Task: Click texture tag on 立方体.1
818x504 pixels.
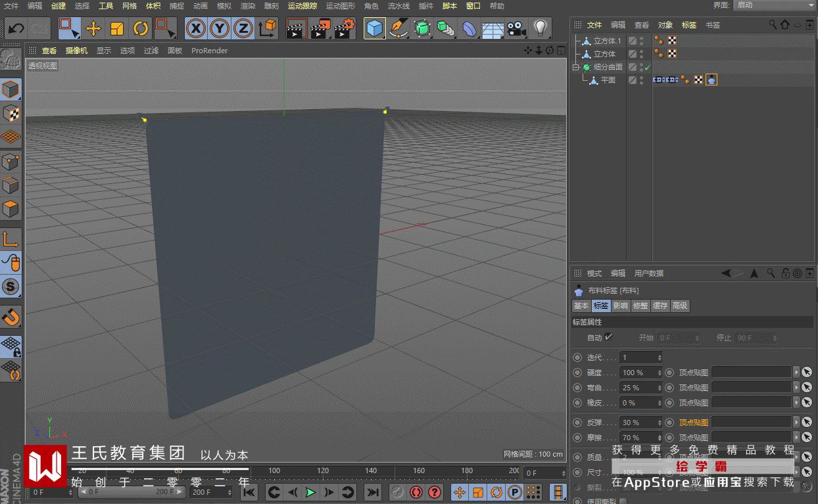Action: click(x=672, y=41)
